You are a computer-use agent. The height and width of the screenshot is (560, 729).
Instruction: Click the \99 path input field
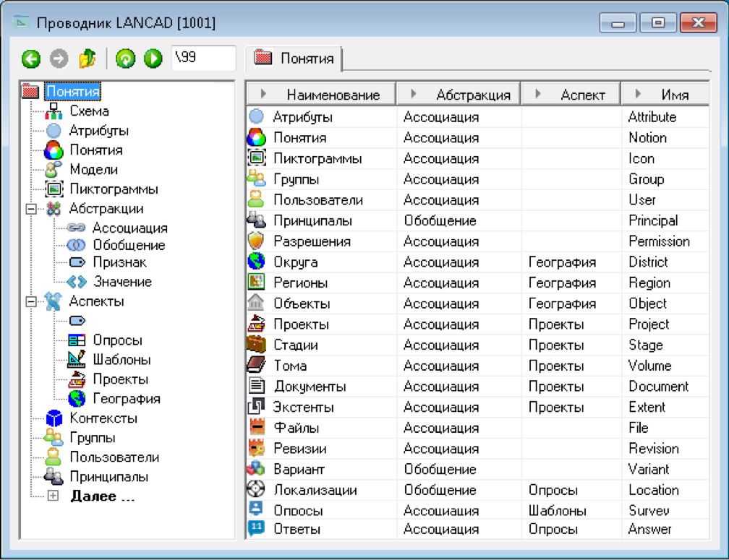(204, 58)
